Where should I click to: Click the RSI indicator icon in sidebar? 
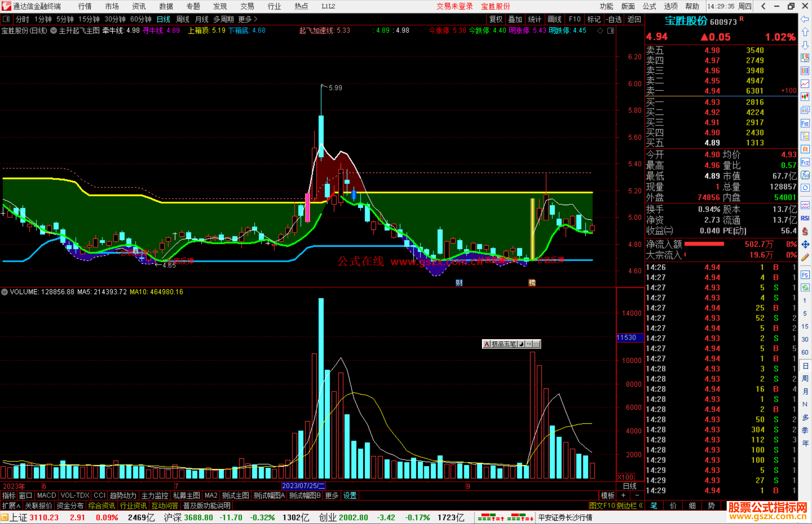(x=805, y=218)
